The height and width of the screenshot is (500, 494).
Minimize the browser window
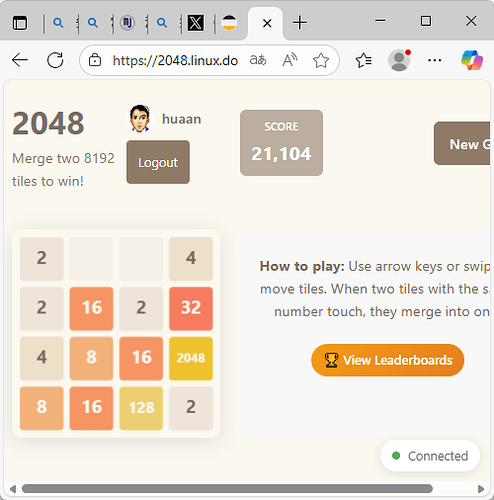pos(380,21)
